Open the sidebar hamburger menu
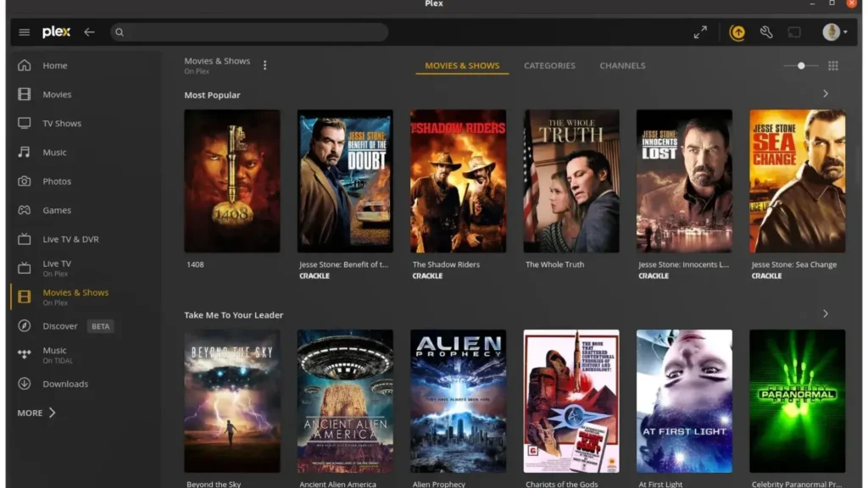The height and width of the screenshot is (488, 868). tap(24, 32)
